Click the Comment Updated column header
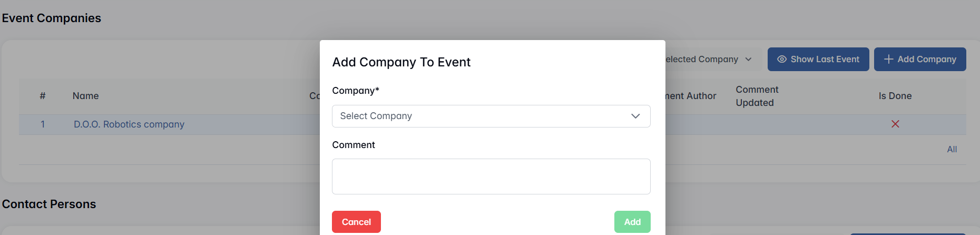980x235 pixels. (757, 96)
